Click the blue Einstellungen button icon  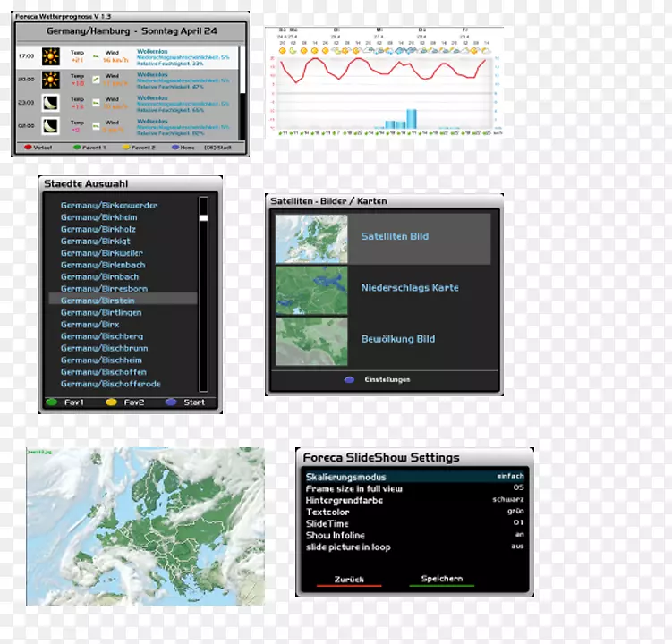coord(349,379)
